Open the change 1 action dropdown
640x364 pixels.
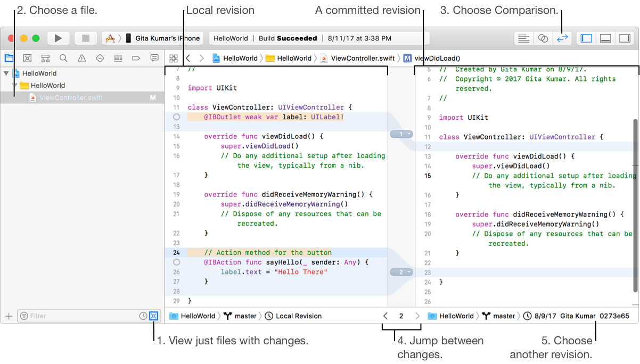(x=401, y=134)
